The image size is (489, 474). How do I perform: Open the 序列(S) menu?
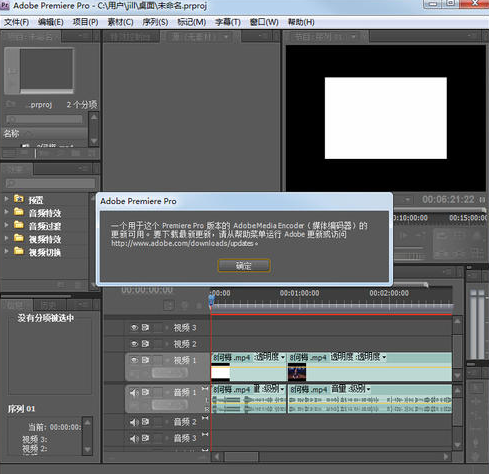coord(155,22)
